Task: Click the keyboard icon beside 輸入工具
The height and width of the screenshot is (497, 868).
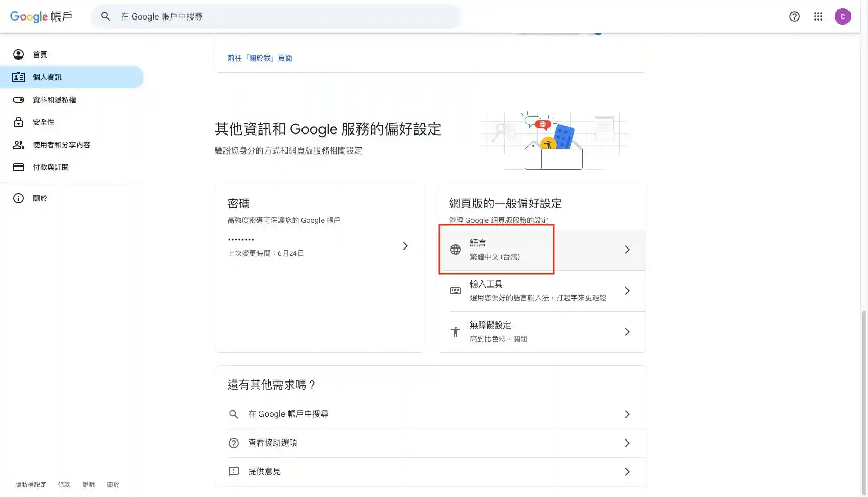Action: pyautogui.click(x=456, y=291)
